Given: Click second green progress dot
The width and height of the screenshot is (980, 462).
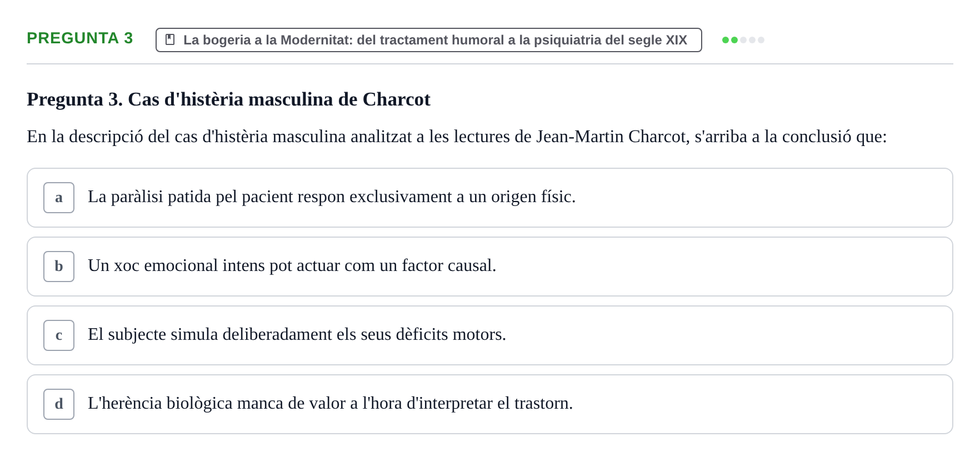Looking at the screenshot, I should coord(734,40).
